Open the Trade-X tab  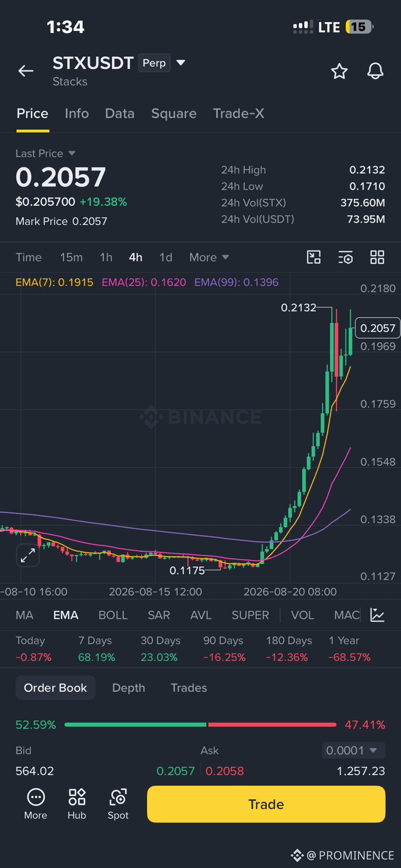tap(239, 113)
